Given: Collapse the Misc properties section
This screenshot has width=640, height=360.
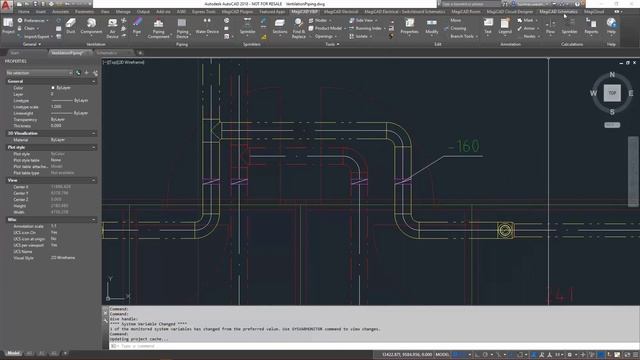Looking at the screenshot, I should click(93, 220).
